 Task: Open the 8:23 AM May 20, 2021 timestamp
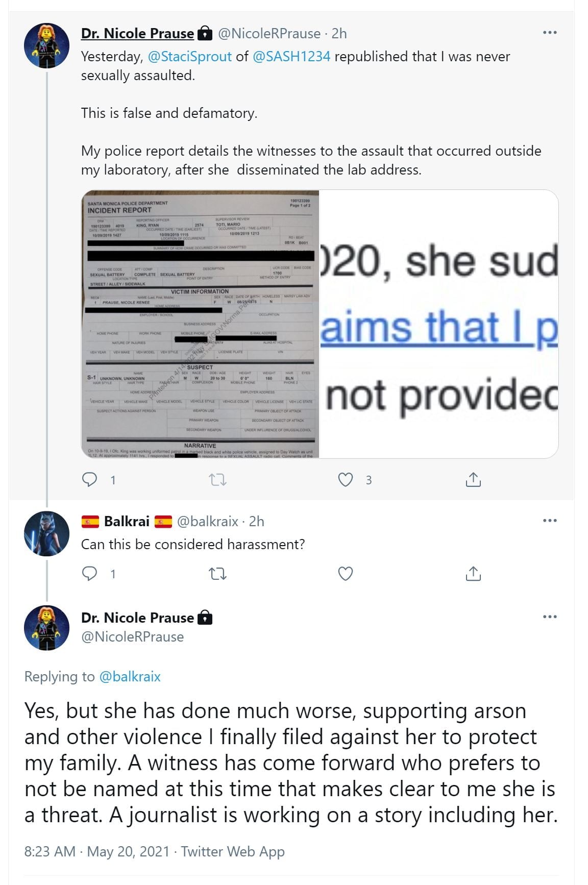coord(96,851)
